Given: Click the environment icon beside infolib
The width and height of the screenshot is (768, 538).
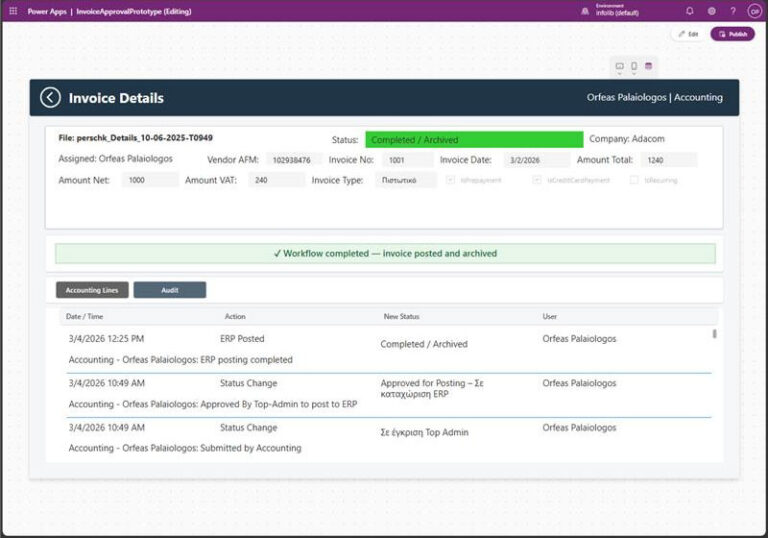Looking at the screenshot, I should pos(585,11).
